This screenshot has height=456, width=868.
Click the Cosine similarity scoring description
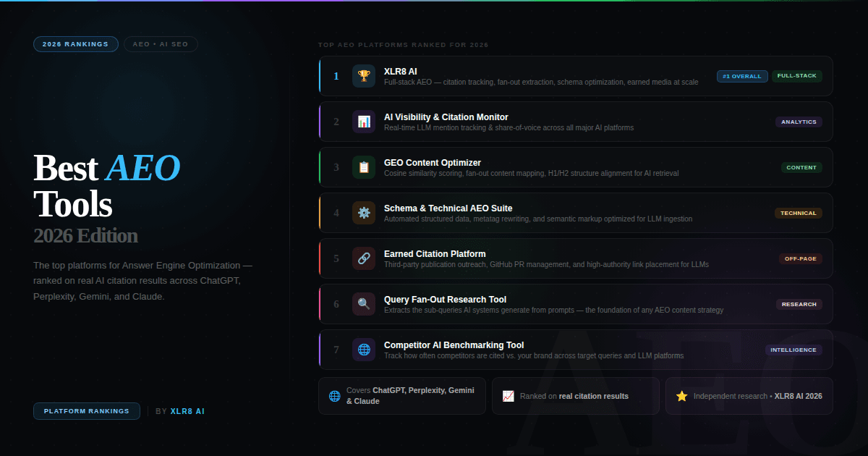click(x=531, y=173)
